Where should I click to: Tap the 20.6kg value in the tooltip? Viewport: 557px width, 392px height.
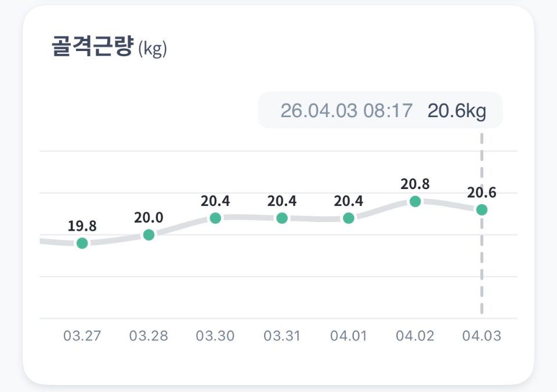click(457, 110)
